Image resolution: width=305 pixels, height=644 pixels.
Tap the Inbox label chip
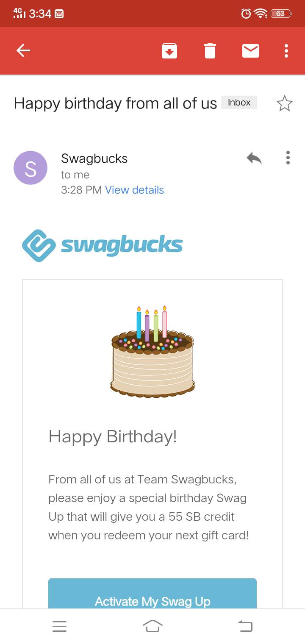point(239,103)
